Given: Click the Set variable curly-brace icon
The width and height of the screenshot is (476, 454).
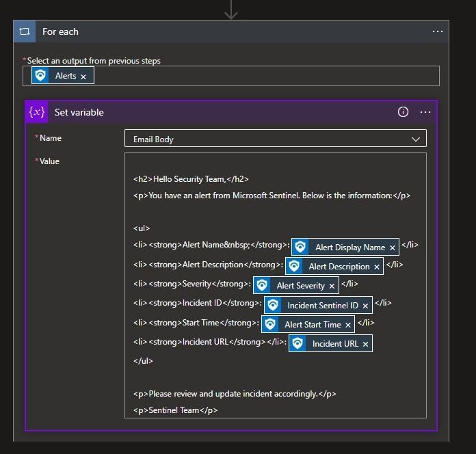Looking at the screenshot, I should click(x=37, y=112).
